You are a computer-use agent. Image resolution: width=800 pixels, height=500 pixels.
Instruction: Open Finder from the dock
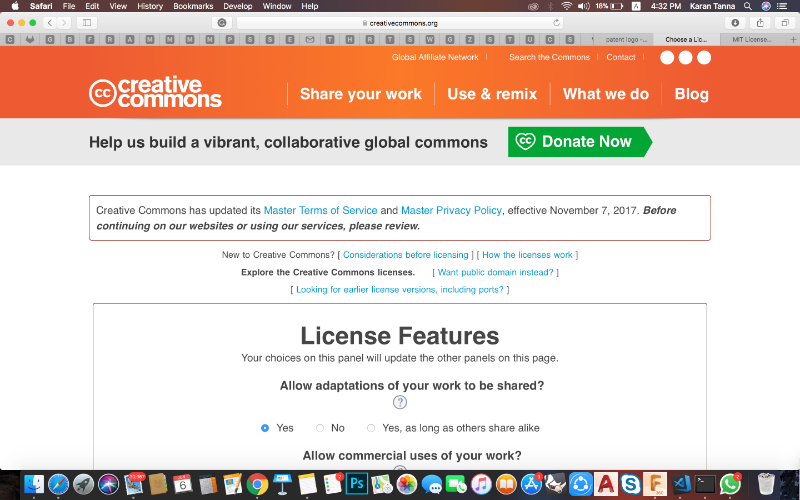pyautogui.click(x=34, y=484)
